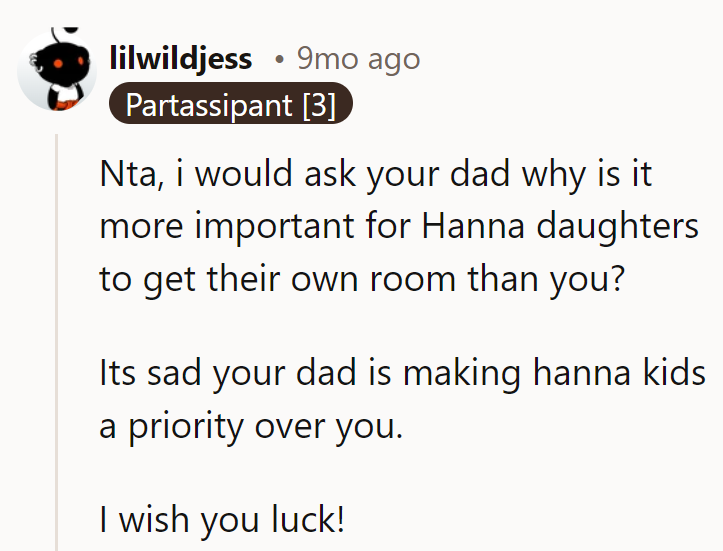Click the word "luck!" ending the comment
The image size is (723, 551).
[x=308, y=519]
